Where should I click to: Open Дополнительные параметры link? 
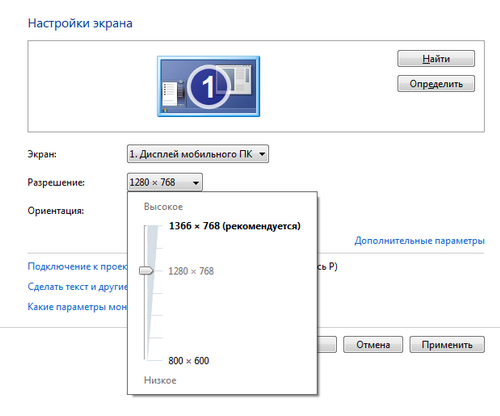tap(419, 241)
